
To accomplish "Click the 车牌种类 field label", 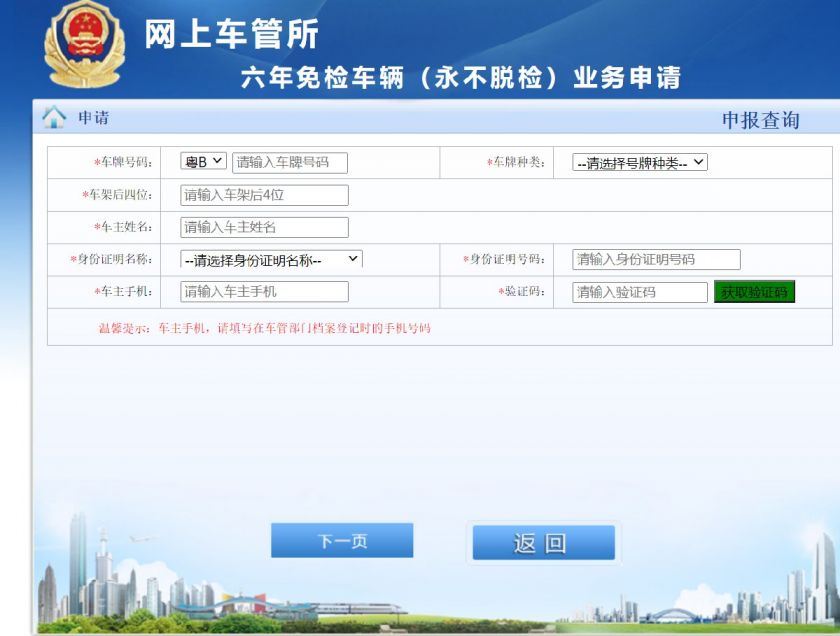I will [516, 162].
